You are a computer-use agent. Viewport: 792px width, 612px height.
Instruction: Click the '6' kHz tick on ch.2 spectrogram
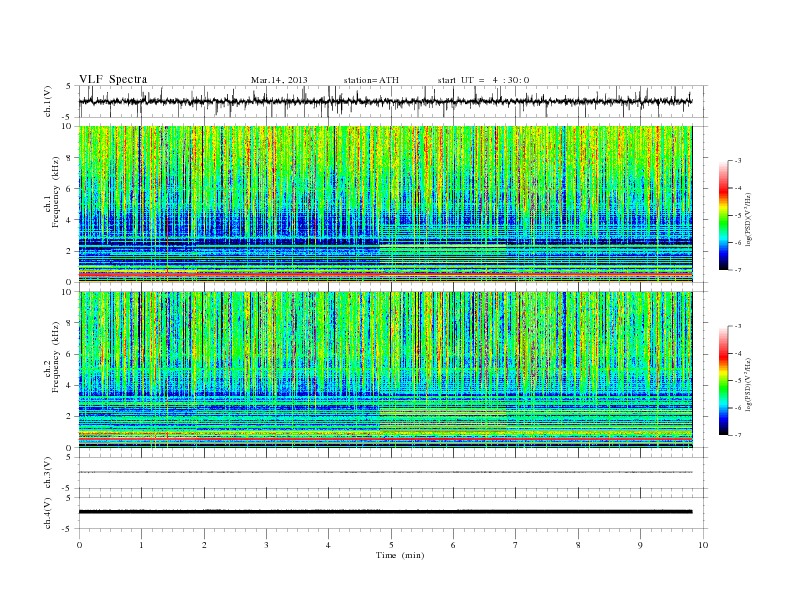click(x=69, y=354)
